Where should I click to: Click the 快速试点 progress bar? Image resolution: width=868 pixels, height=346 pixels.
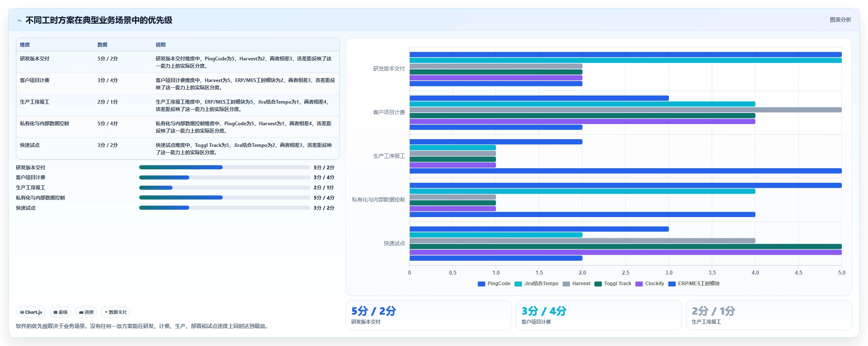[x=225, y=208]
